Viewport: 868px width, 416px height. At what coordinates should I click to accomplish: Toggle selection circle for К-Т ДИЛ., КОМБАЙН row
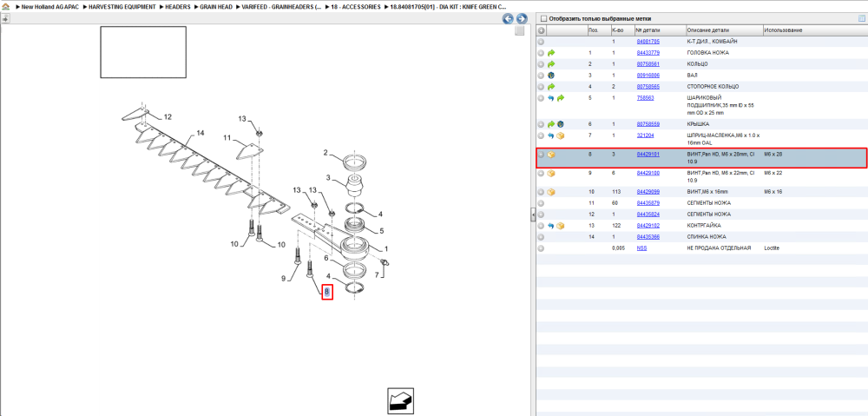[x=542, y=42]
